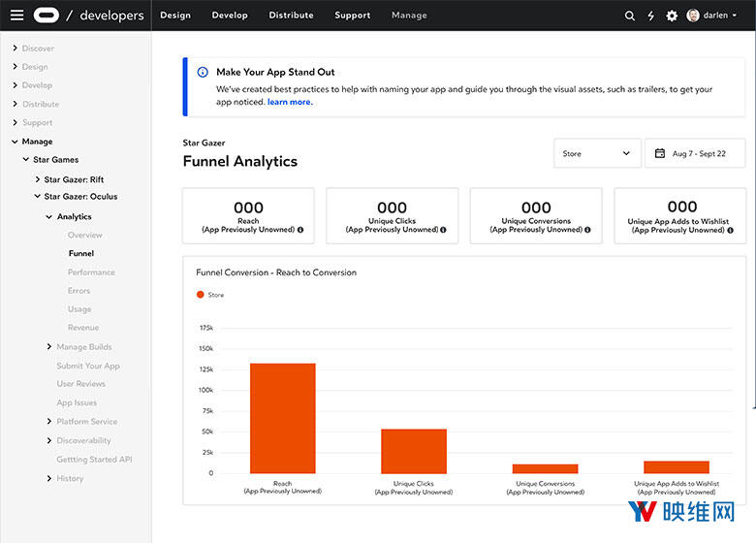The image size is (756, 543).
Task: Expand Manage Builds in sidebar
Action: click(x=49, y=347)
